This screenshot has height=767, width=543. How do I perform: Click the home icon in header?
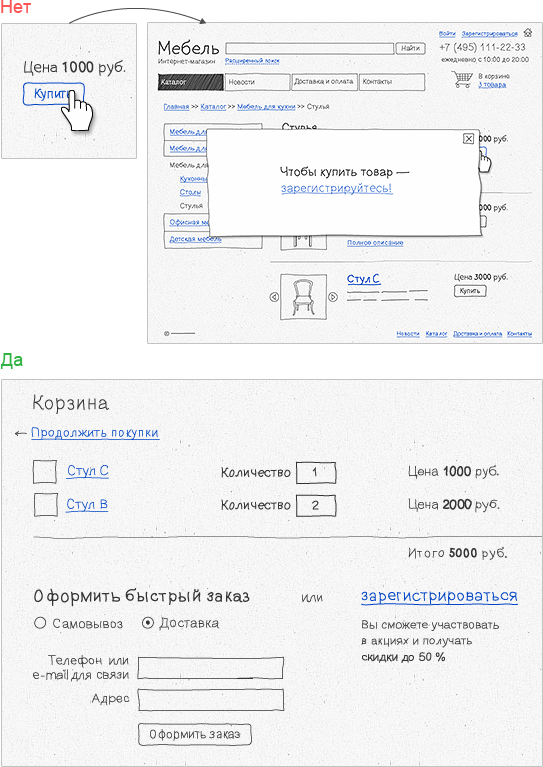pyautogui.click(x=527, y=33)
